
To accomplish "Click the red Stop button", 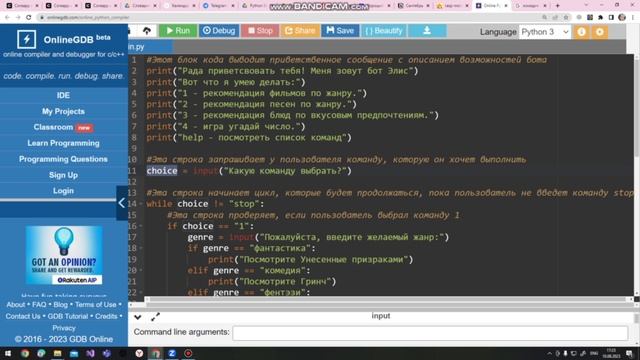I will click(260, 31).
